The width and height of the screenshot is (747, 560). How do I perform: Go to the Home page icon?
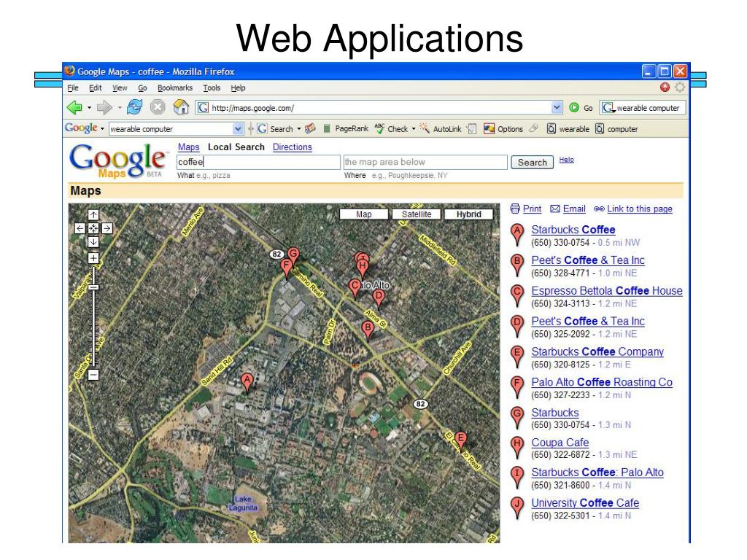[x=181, y=107]
